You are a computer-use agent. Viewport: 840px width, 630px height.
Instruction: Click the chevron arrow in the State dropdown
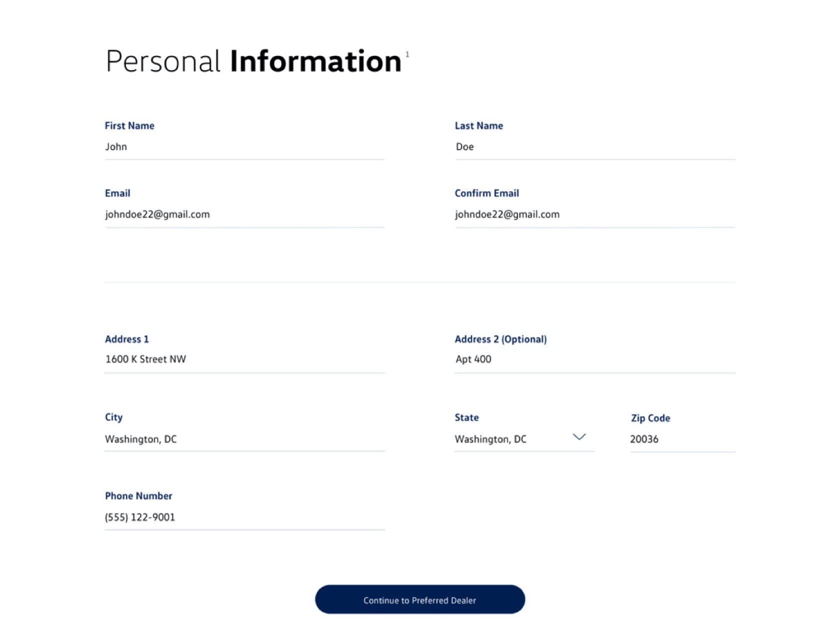coord(579,437)
